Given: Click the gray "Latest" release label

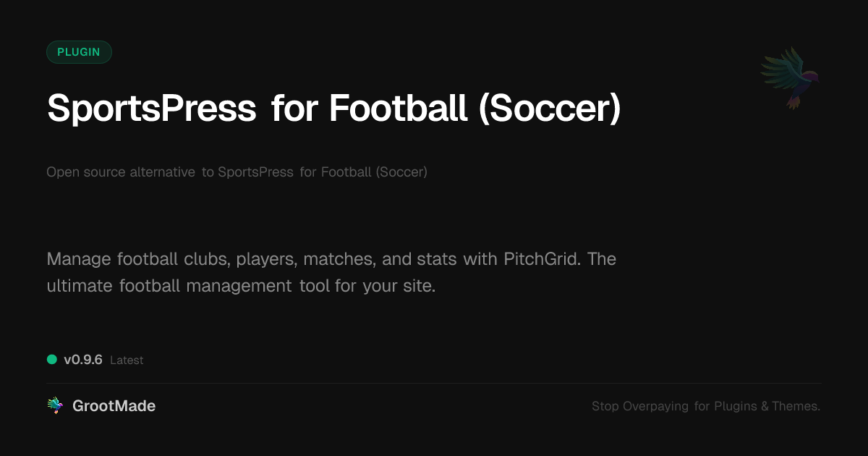Looking at the screenshot, I should (127, 360).
